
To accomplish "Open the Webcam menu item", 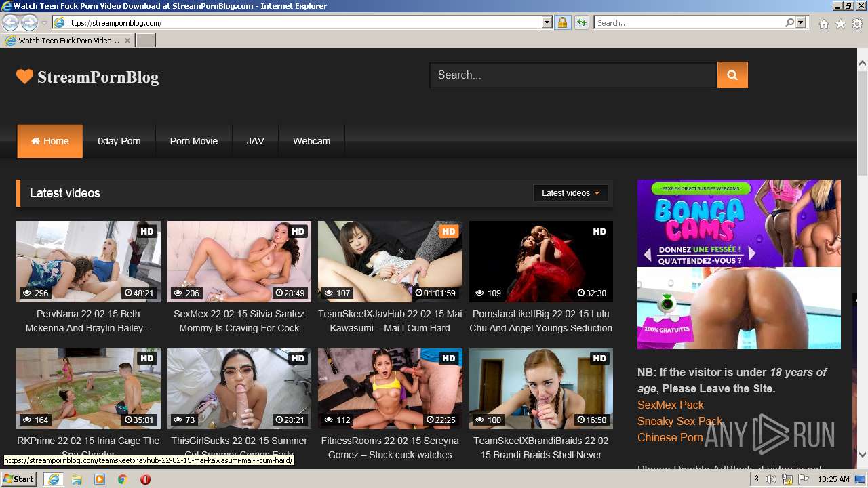I will (x=312, y=141).
